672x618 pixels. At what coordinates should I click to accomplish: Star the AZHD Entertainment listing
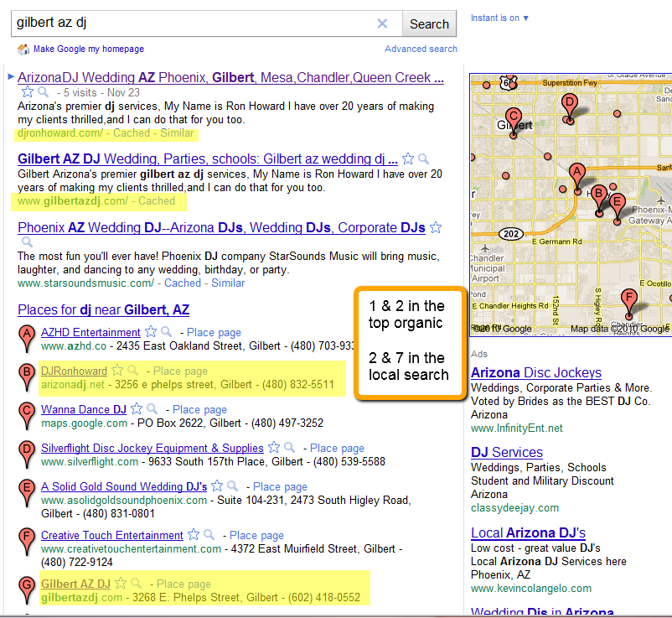tap(151, 331)
